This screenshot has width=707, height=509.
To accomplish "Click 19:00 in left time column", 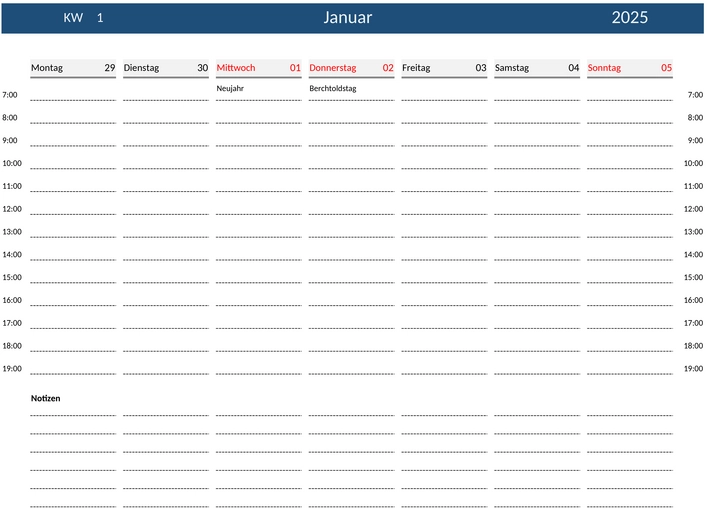I will pos(12,368).
